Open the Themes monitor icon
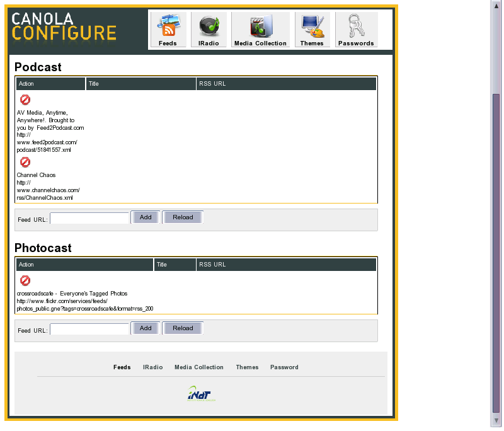Image resolution: width=504 pixels, height=431 pixels. click(x=312, y=30)
